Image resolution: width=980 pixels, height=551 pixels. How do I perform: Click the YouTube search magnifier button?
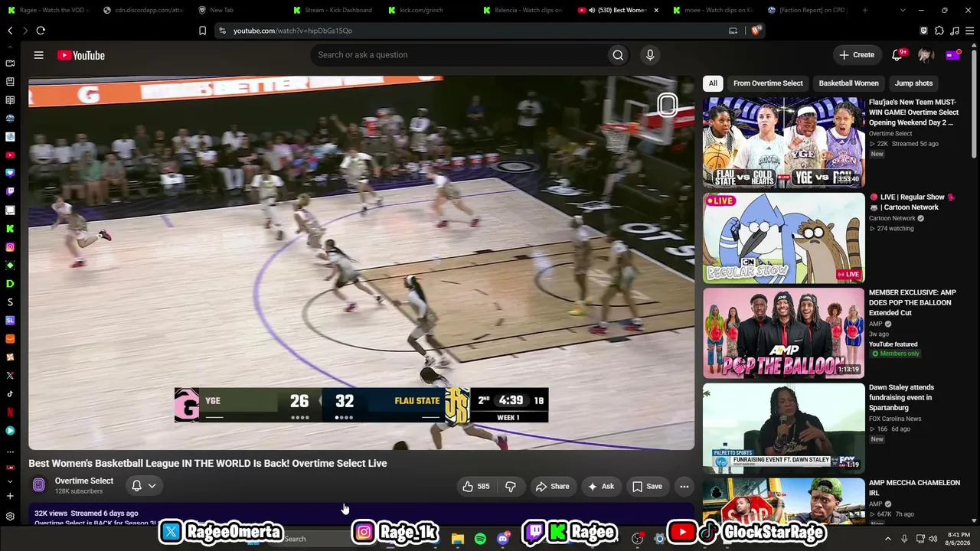pyautogui.click(x=618, y=55)
